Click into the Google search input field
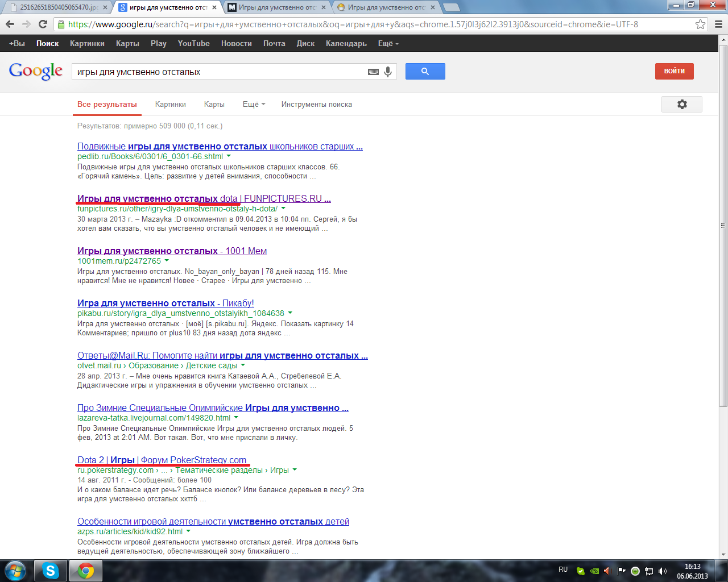This screenshot has width=728, height=582. tap(219, 72)
